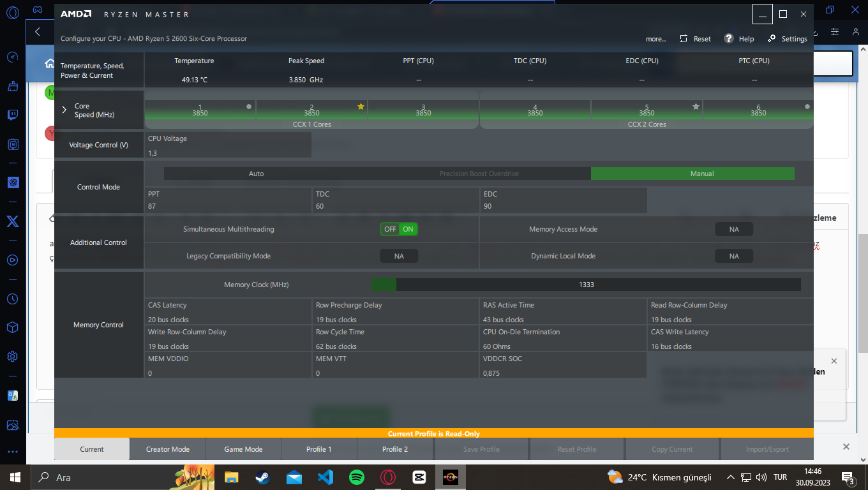Open Easy Setup sliders icon in Opera
This screenshot has height=490, width=868.
(x=835, y=32)
